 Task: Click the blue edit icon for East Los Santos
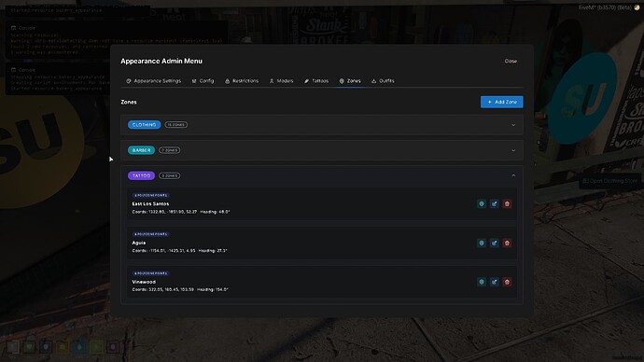coord(494,204)
